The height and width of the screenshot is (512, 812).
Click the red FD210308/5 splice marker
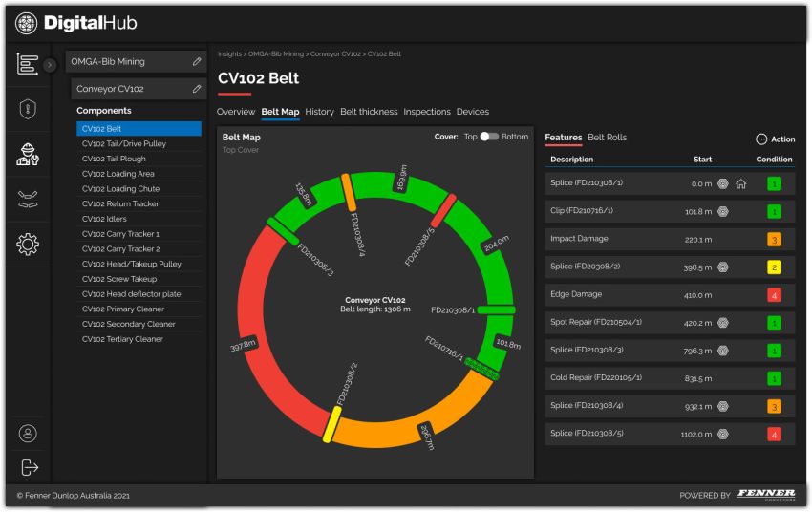tap(443, 211)
